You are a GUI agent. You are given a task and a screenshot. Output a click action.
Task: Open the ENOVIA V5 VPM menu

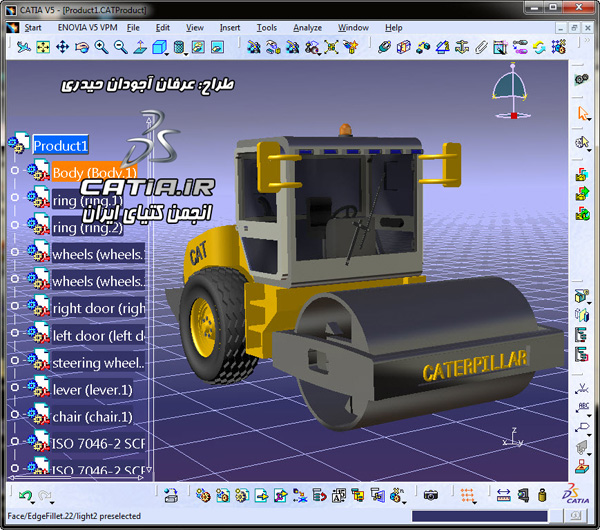(x=87, y=28)
